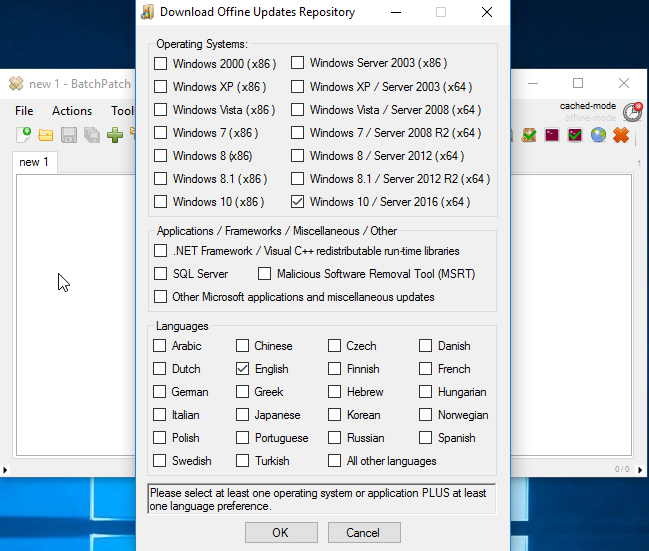Click the new grid icon in BatchPatch toolbar
Screen dimensions: 649x551
[23, 135]
